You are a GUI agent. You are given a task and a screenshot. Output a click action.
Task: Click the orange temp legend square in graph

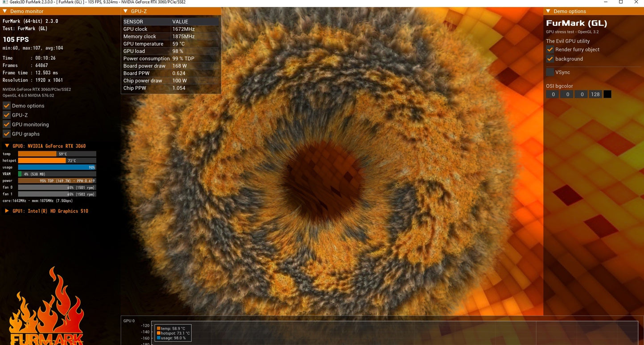point(158,329)
